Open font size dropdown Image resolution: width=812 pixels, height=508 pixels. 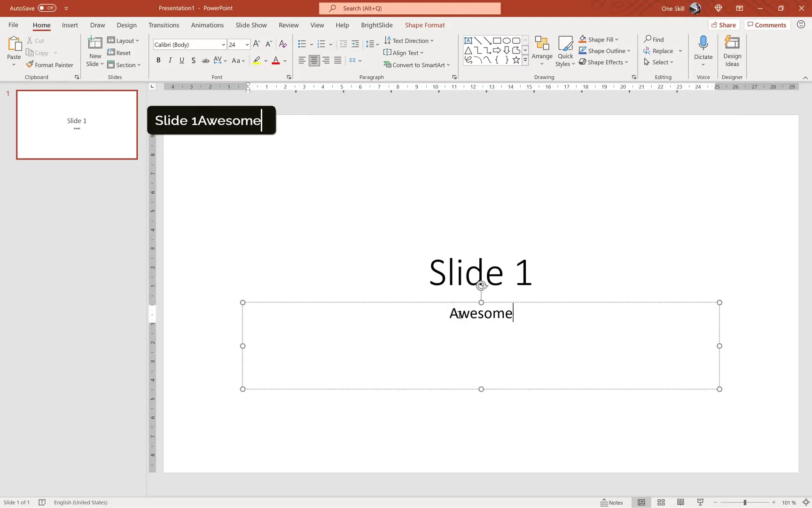tap(247, 45)
